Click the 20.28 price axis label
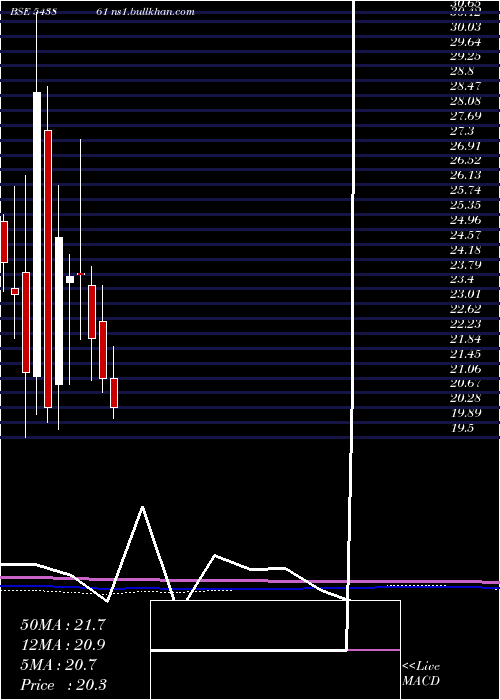Screen dimensions: 500x700 (466, 398)
